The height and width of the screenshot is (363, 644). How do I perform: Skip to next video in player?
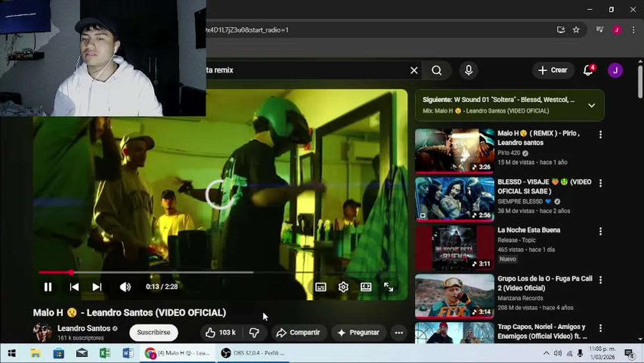(x=97, y=287)
